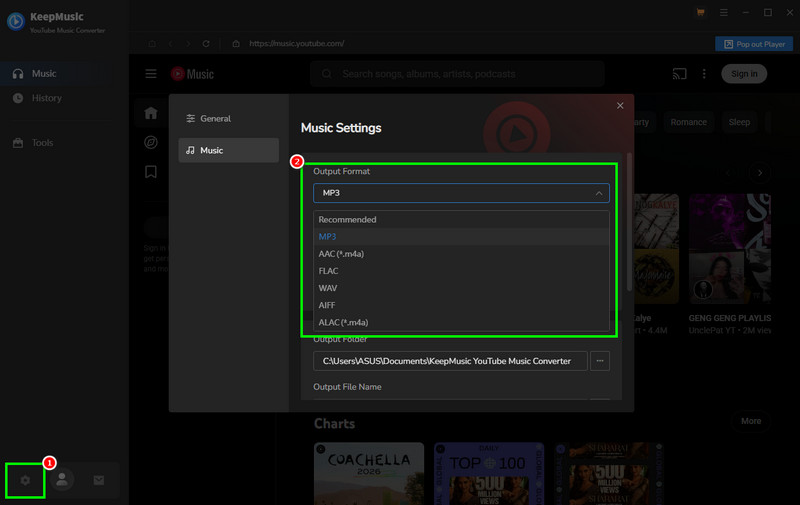The image size is (800, 505).
Task: Go back with the address bar back arrow
Action: click(x=170, y=44)
